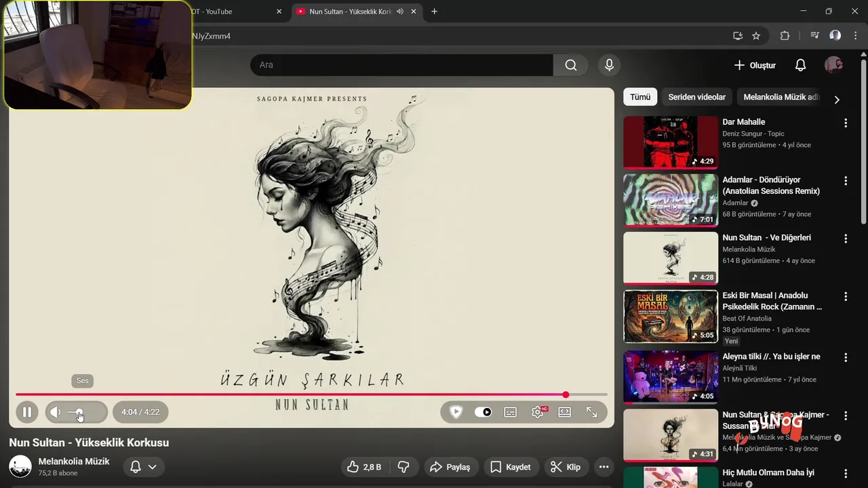868x488 pixels.
Task: Show more filter chips with right chevron
Action: click(x=837, y=100)
